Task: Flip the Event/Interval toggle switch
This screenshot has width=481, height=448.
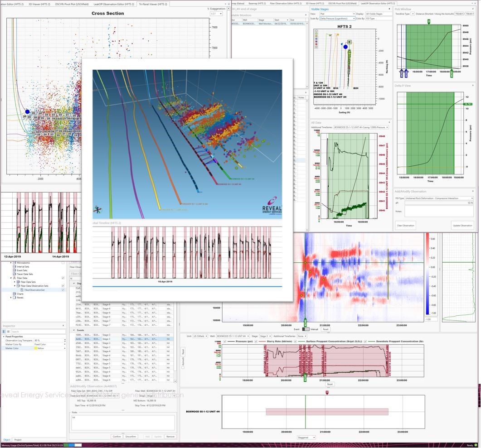Action: (306, 329)
